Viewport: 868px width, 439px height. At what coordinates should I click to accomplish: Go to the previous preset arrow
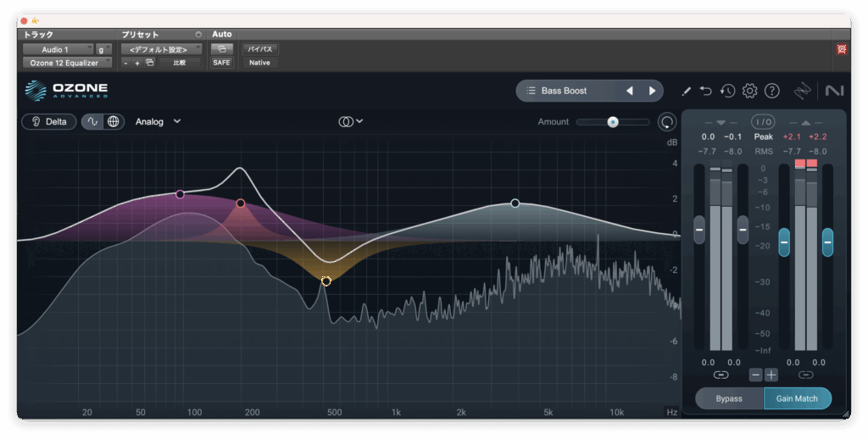click(x=630, y=91)
